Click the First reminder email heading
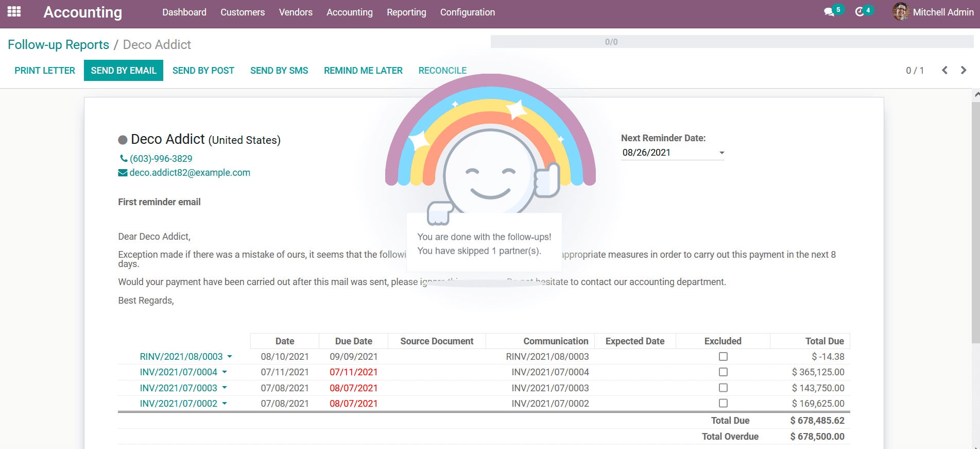The image size is (980, 449). tap(159, 202)
